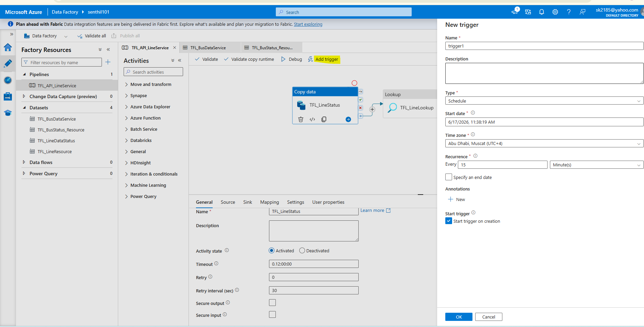644x327 pixels.
Task: Click the Azure Search box
Action: pyautogui.click(x=344, y=12)
